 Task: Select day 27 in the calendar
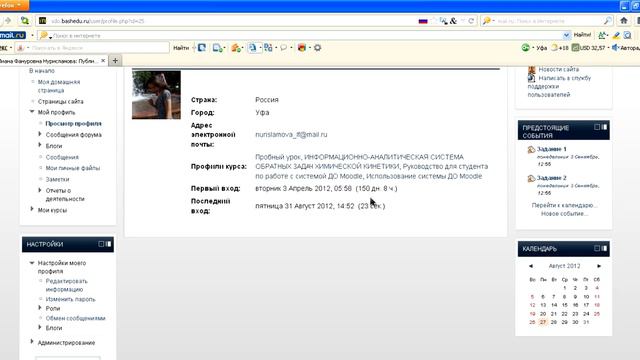[543, 322]
